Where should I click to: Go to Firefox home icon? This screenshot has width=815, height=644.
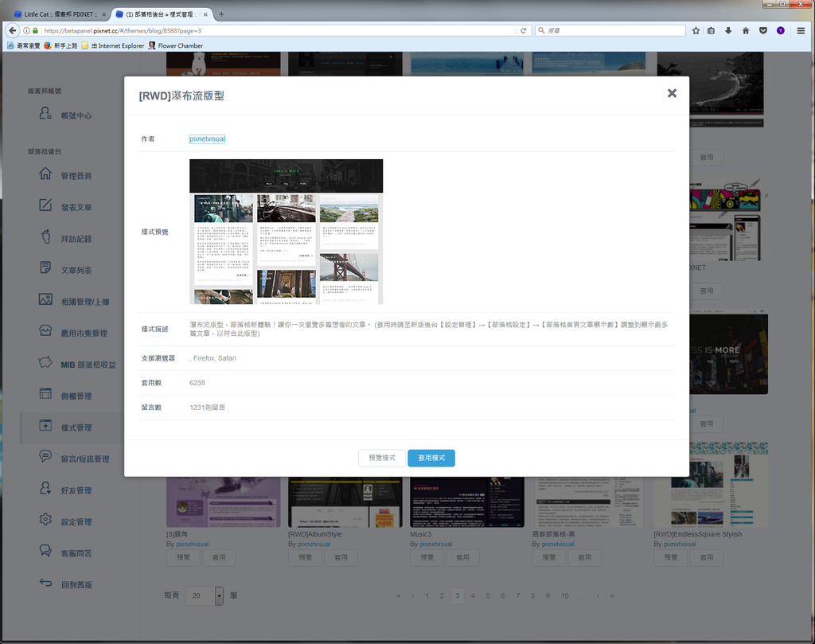pyautogui.click(x=745, y=31)
